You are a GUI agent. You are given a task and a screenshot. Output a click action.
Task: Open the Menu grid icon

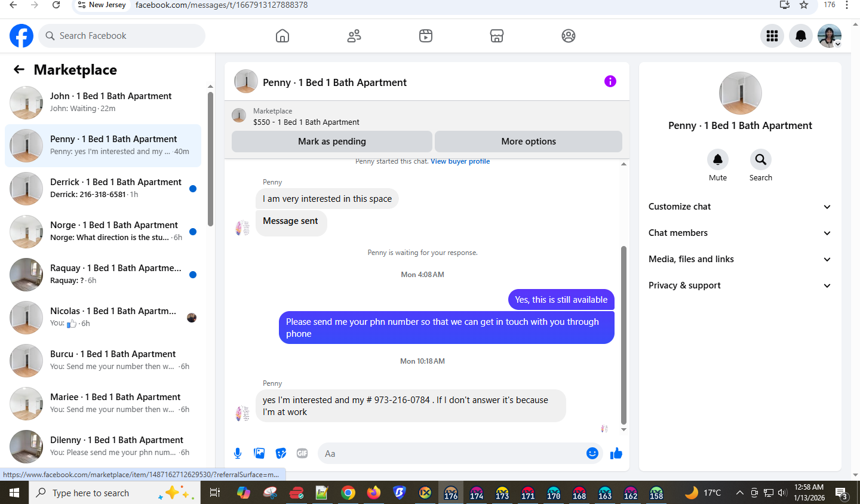772,36
